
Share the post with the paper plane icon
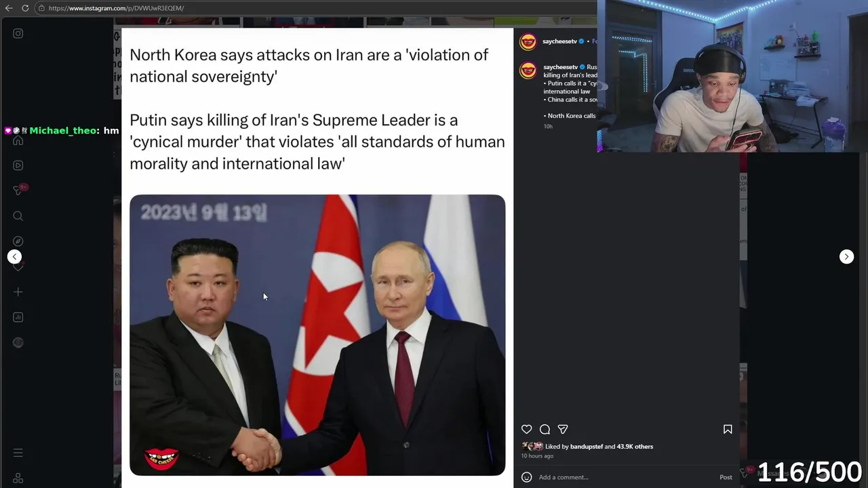pyautogui.click(x=563, y=429)
